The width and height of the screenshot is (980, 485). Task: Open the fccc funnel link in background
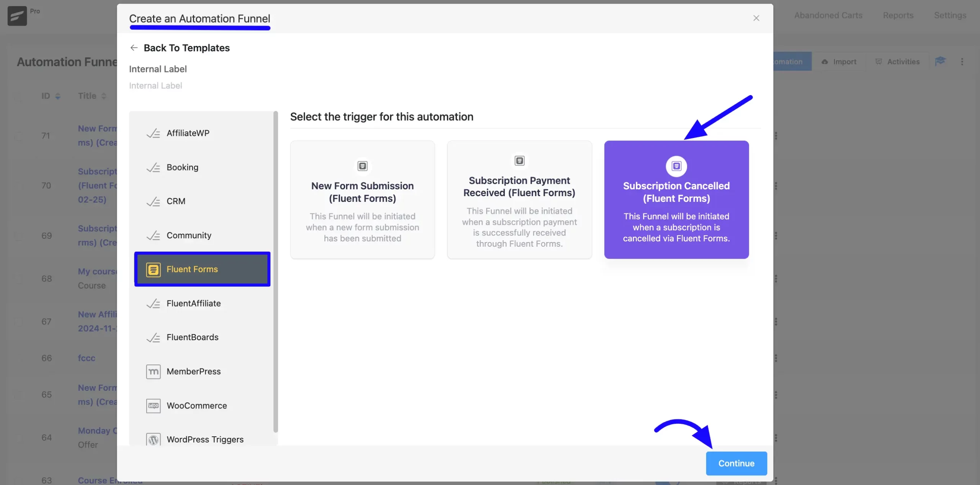87,358
